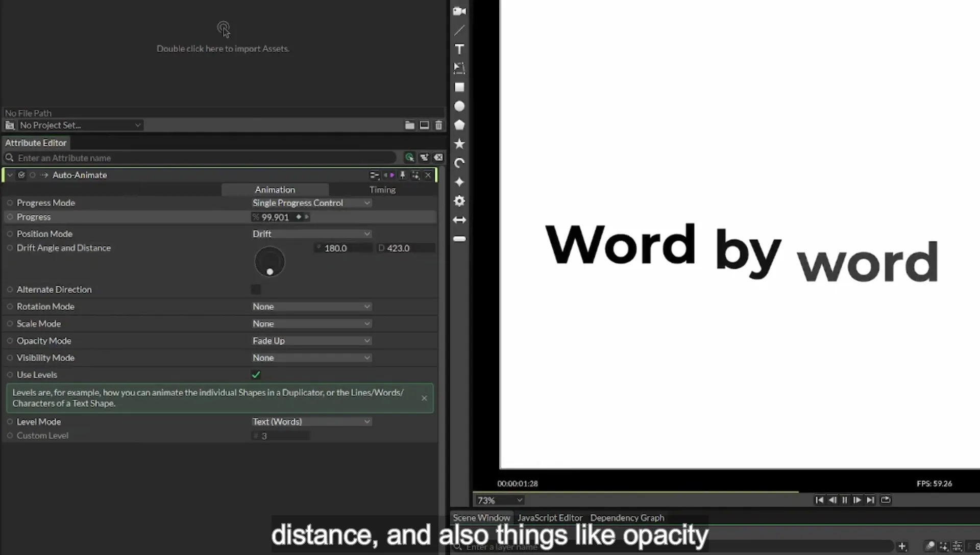Screen dimensions: 980x555
Task: Click the Drift Angle dial control
Action: [x=269, y=262]
